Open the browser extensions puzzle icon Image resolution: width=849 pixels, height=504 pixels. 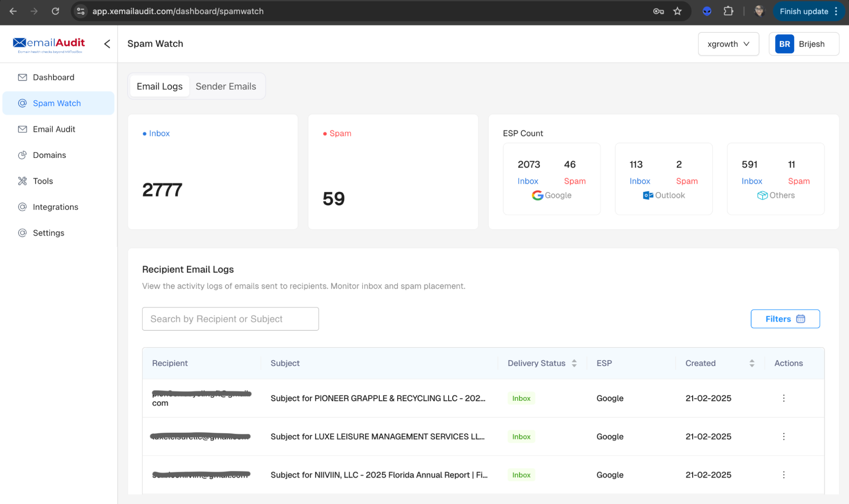click(x=728, y=11)
